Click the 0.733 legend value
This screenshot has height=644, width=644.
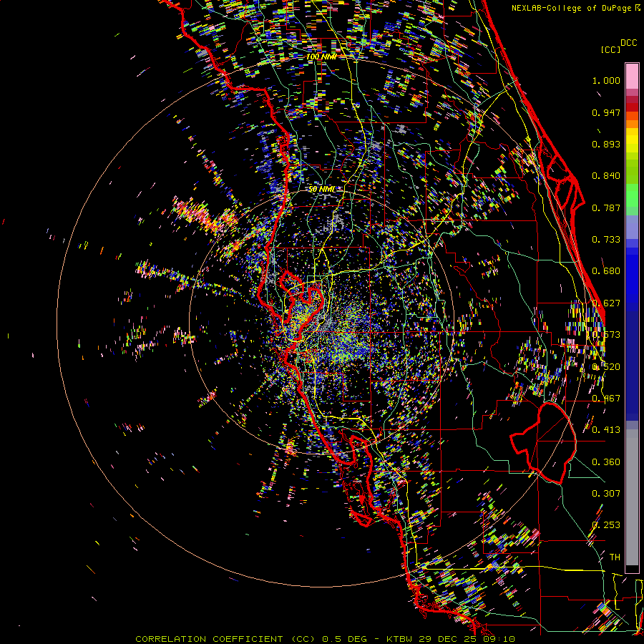(606, 240)
